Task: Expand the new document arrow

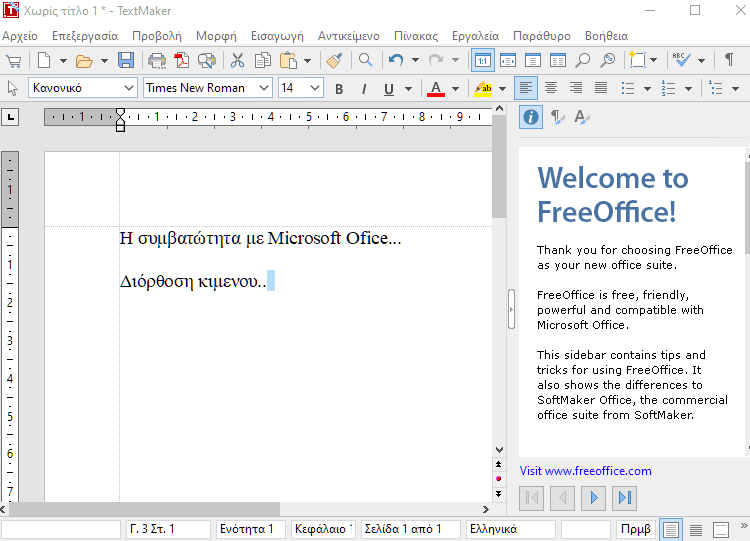Action: 63,61
